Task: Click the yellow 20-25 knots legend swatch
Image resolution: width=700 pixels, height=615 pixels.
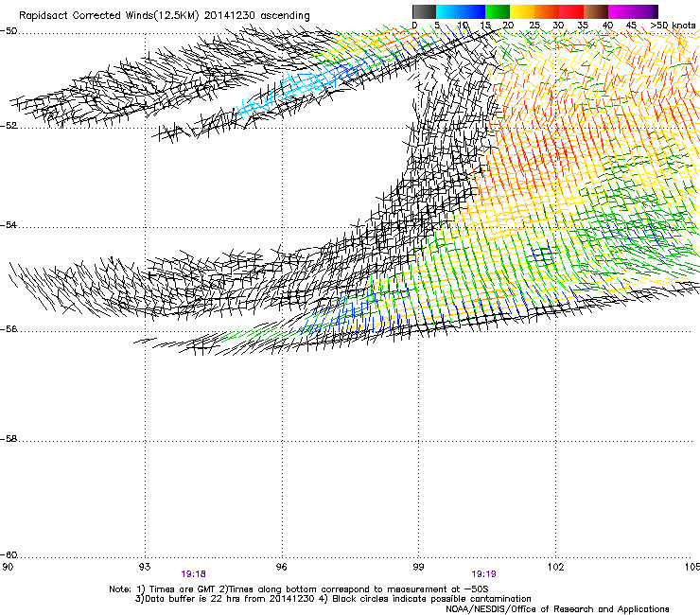Action: pos(522,11)
